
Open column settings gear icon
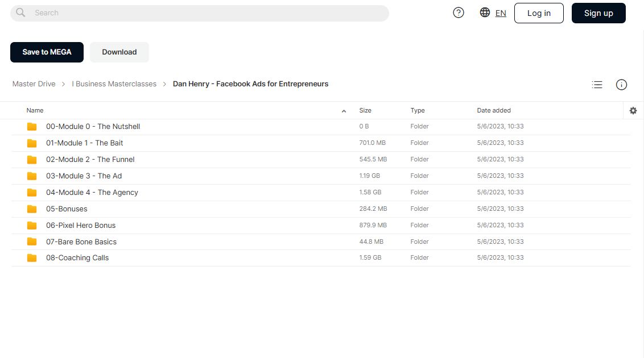point(633,110)
